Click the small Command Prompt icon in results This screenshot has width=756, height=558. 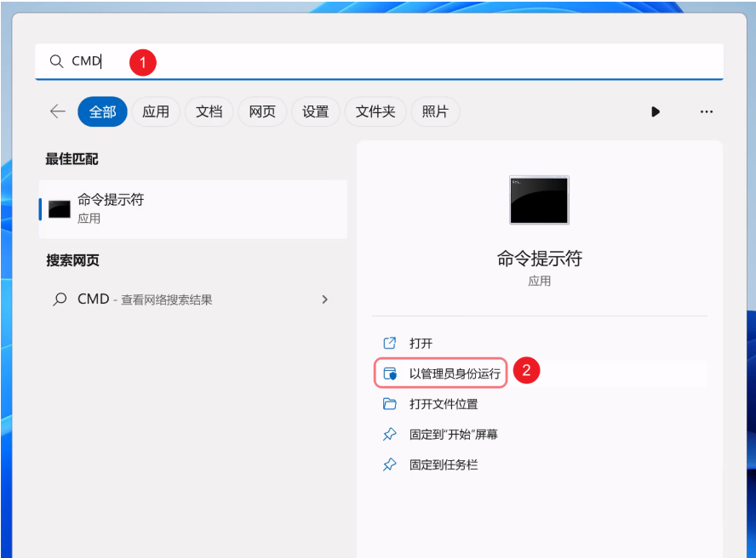60,209
